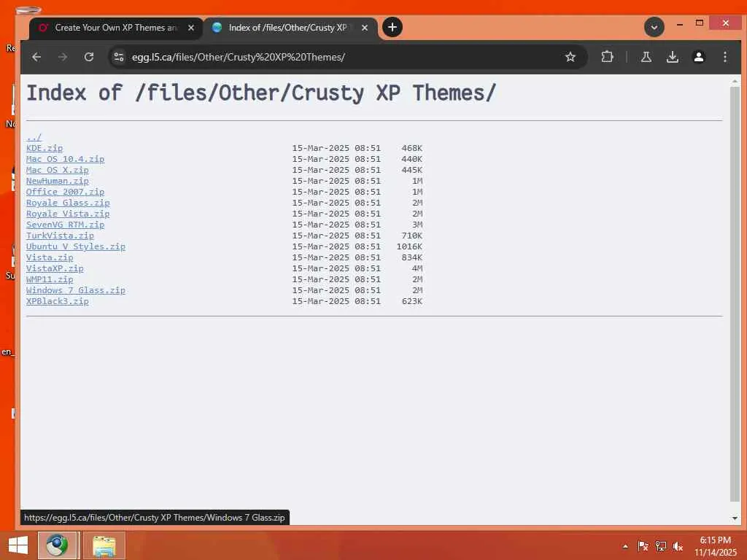Download Vista.zip
Screen dimensions: 747x560
coord(50,257)
